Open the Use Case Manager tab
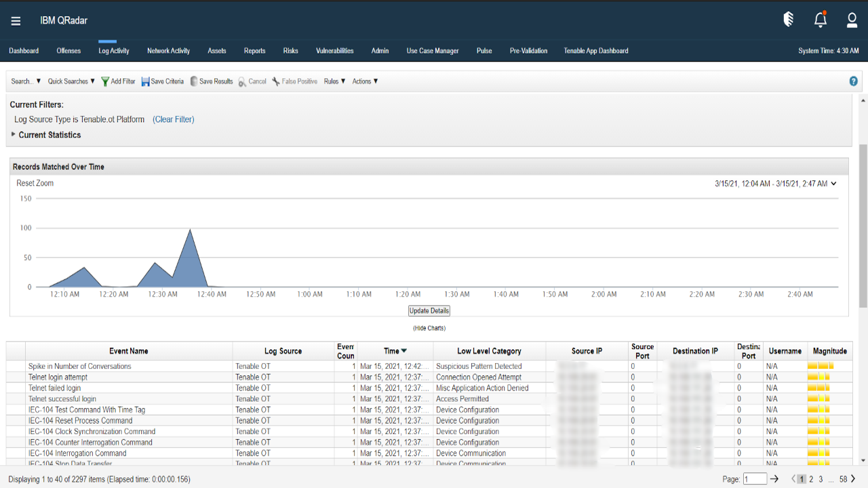This screenshot has height=488, width=868. (433, 51)
